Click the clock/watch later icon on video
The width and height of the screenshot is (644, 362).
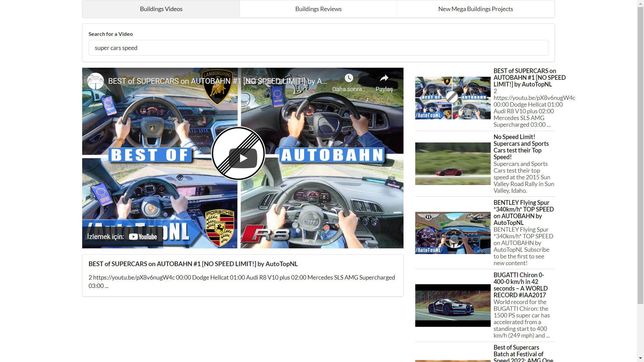pos(349,78)
